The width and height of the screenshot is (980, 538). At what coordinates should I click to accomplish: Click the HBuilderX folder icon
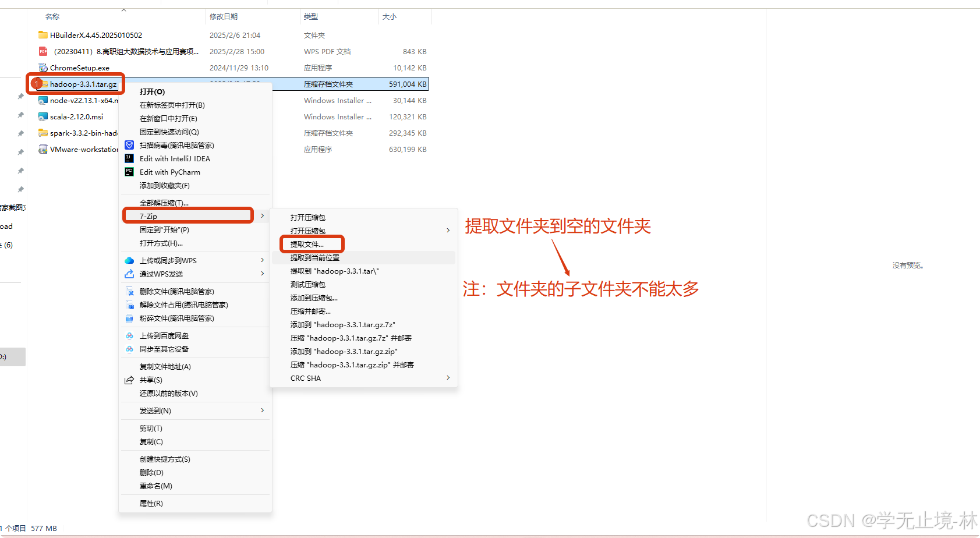click(x=43, y=35)
